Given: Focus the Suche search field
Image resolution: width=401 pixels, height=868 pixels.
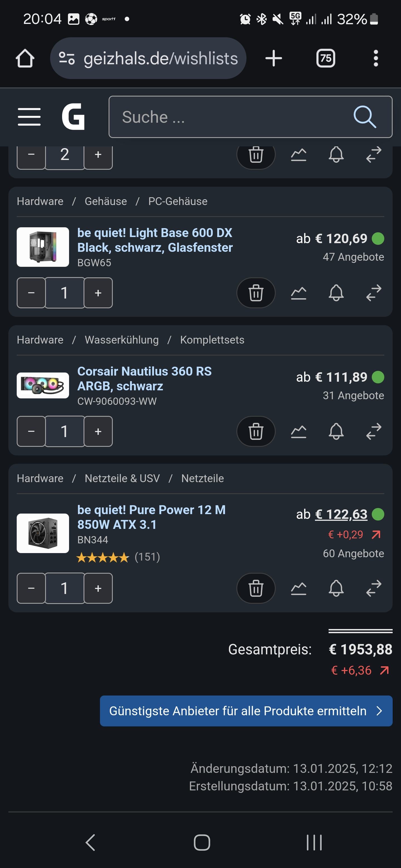Looking at the screenshot, I should [229, 117].
